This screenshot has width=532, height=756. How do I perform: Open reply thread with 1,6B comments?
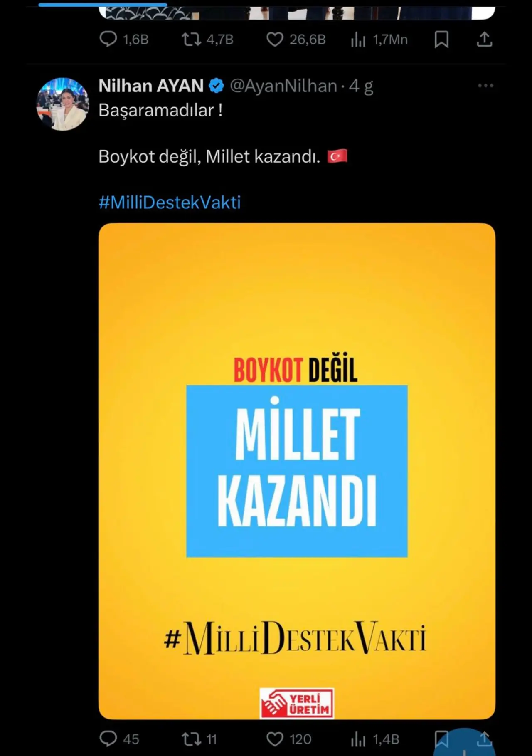pos(124,40)
